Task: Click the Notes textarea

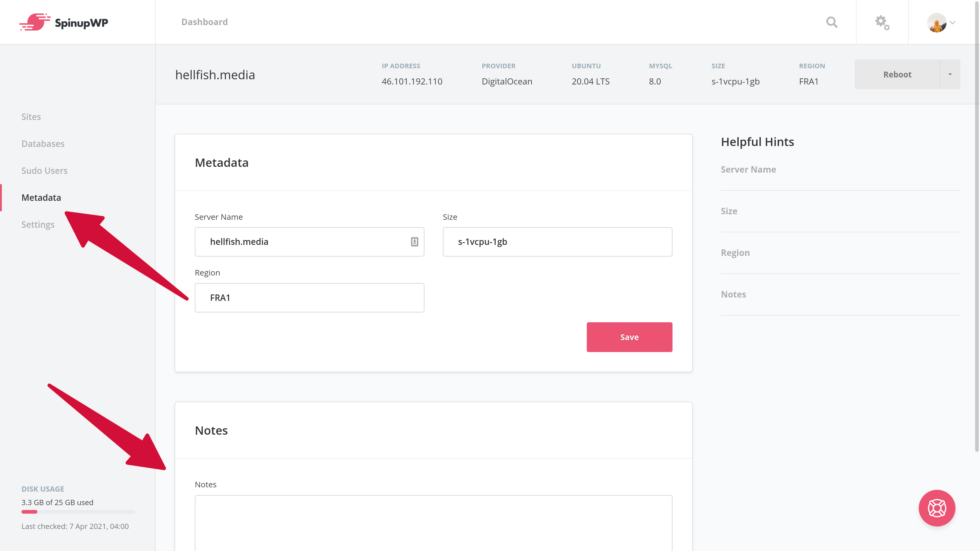Action: pos(433,523)
